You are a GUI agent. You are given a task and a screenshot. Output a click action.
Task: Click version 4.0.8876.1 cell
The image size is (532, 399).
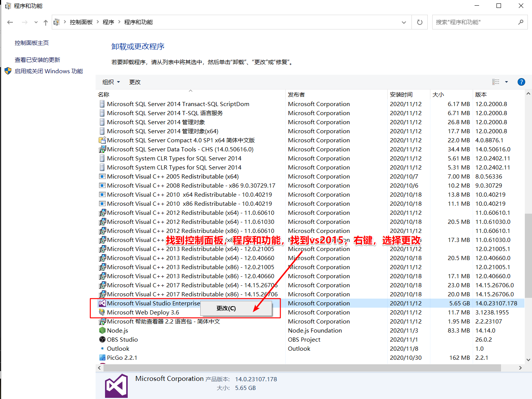[489, 140]
